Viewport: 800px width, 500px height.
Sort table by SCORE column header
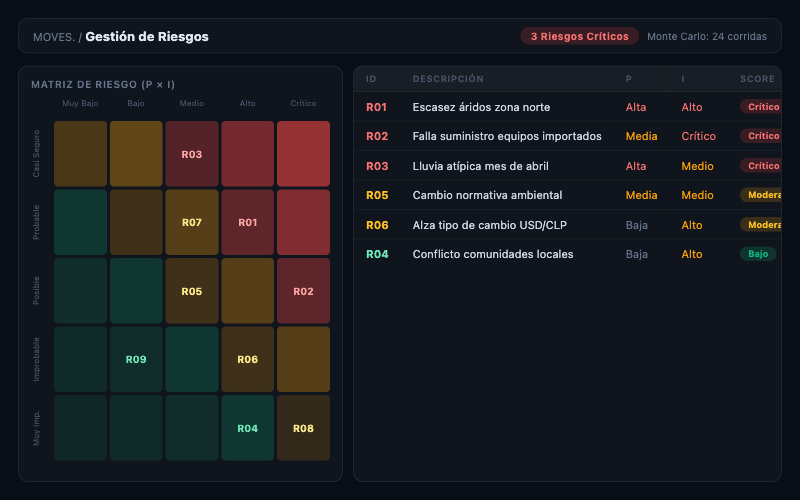757,79
